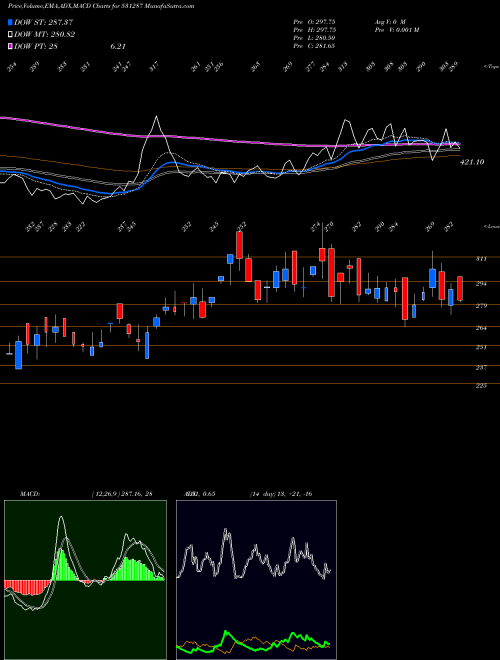
Task: Click the MACD panel title
Action: coord(29,494)
